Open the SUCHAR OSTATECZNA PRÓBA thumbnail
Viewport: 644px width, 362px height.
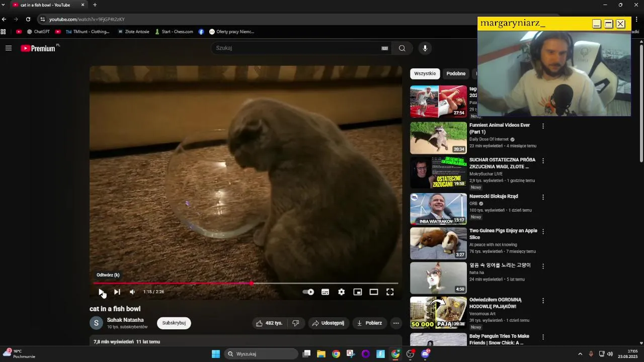coord(438,172)
